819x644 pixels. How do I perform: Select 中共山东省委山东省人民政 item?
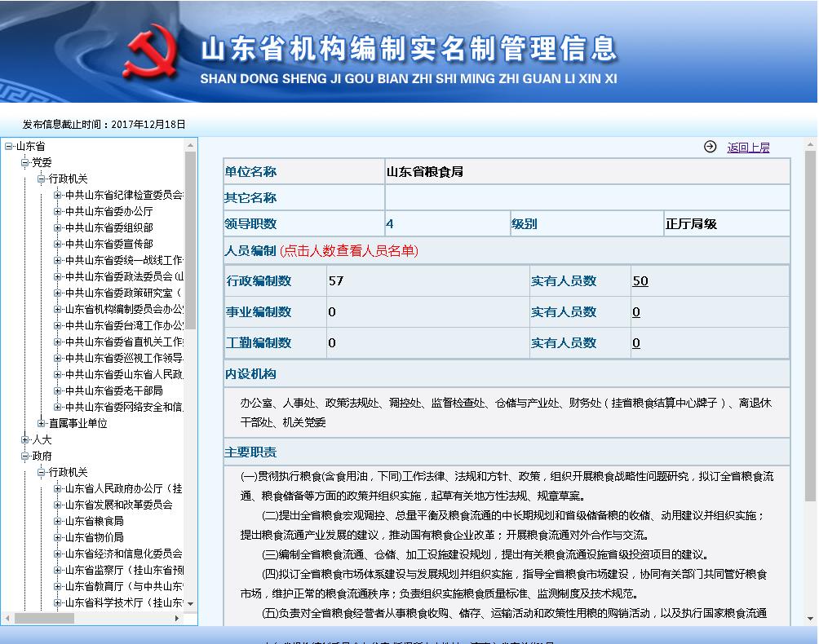point(124,374)
